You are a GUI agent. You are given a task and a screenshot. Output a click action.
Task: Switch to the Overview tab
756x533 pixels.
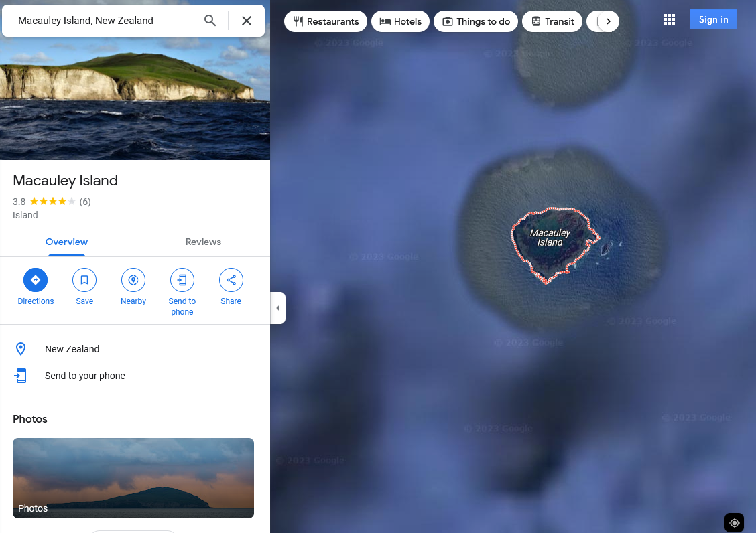pyautogui.click(x=66, y=242)
